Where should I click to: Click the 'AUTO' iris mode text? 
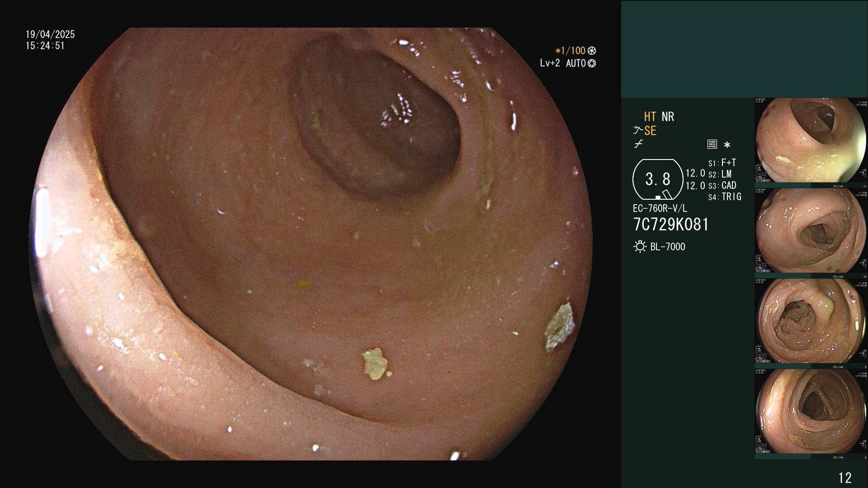pos(576,63)
